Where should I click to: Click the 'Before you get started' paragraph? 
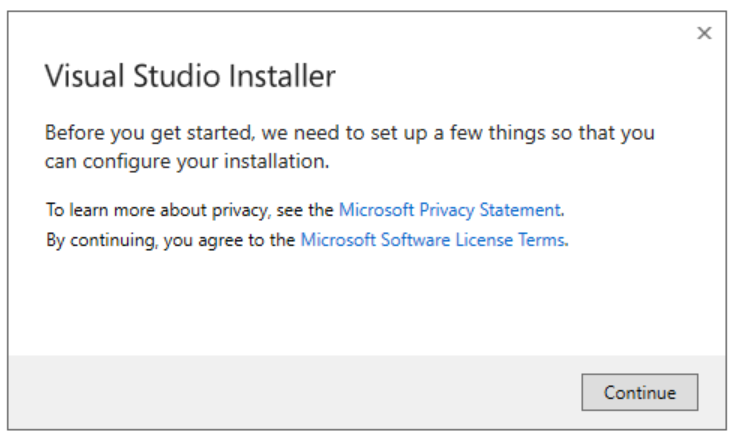pyautogui.click(x=350, y=147)
